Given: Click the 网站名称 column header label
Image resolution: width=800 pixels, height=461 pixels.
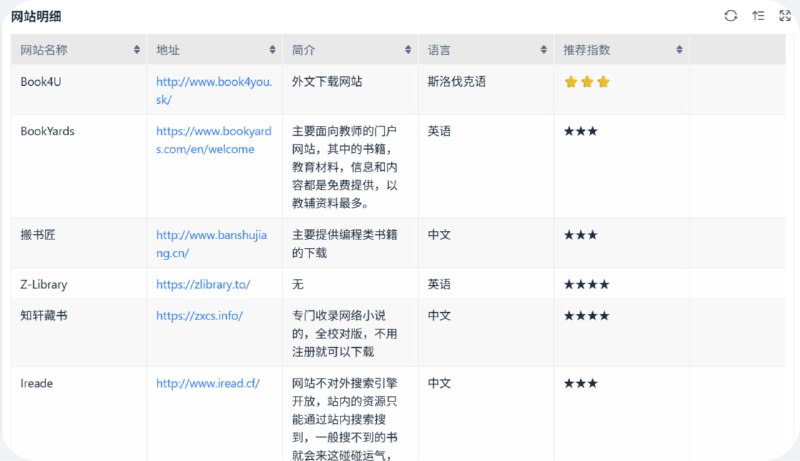Looking at the screenshot, I should click(44, 50).
